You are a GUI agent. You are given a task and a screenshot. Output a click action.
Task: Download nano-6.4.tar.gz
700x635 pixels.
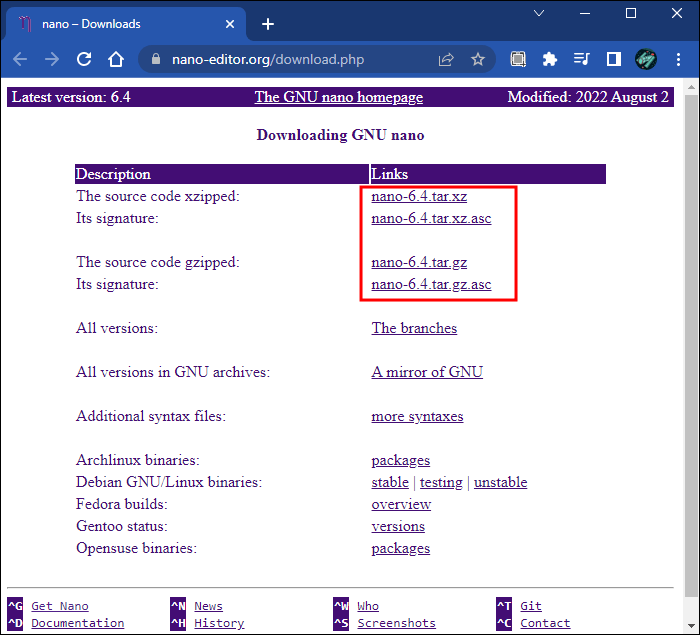point(419,262)
